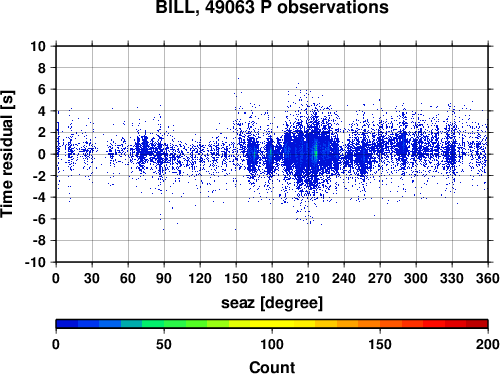
Task: Click the -10 tick label on y-axis
Action: pos(35,262)
